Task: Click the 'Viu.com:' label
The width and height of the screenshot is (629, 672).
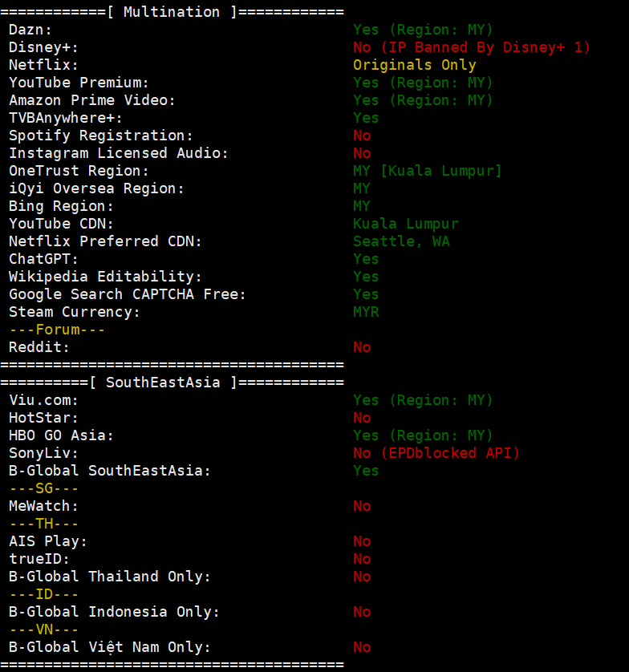Action: click(43, 400)
